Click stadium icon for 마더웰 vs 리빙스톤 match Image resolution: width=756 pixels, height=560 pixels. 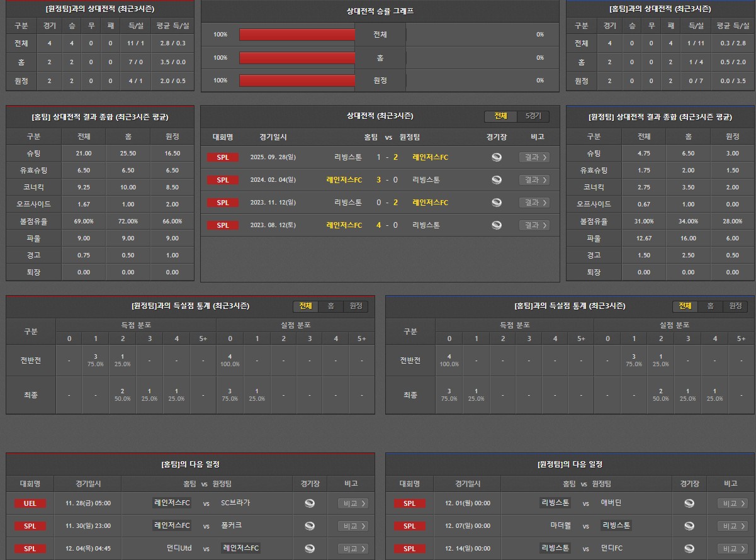tap(689, 526)
